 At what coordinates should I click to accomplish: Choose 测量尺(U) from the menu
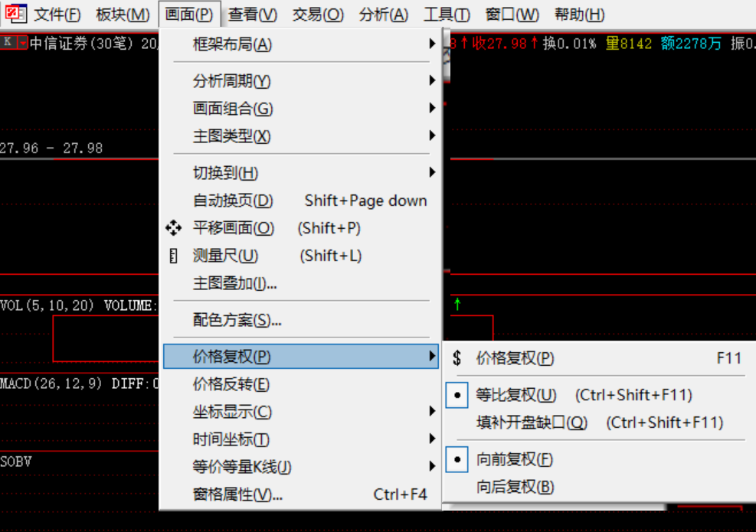coord(301,256)
